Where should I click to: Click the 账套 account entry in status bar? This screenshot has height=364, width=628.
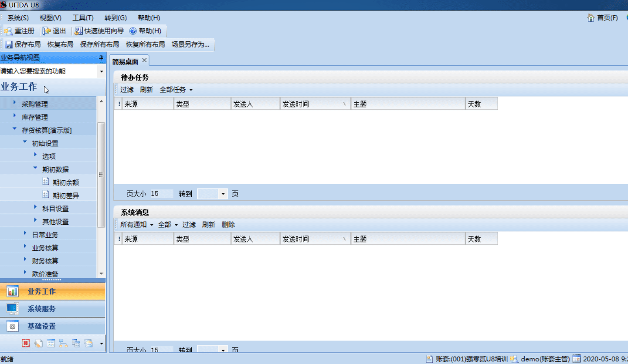(467, 359)
